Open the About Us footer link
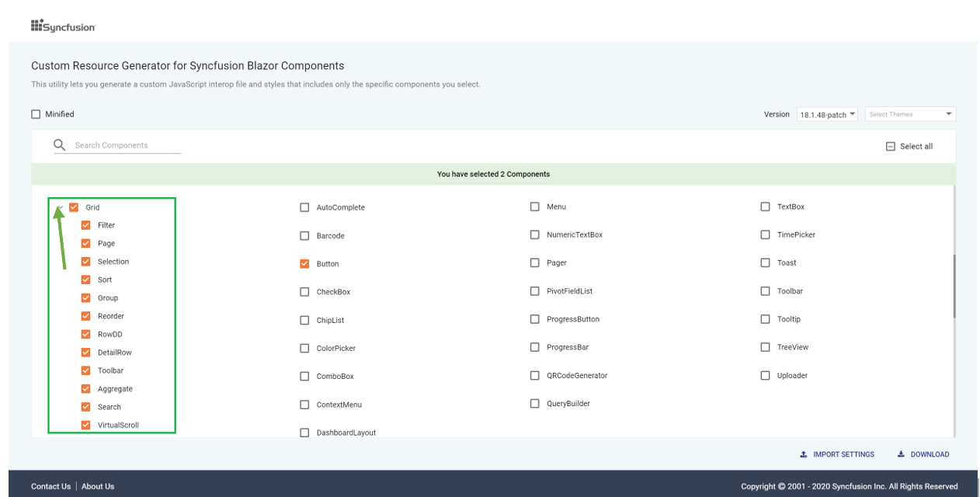 (x=98, y=486)
